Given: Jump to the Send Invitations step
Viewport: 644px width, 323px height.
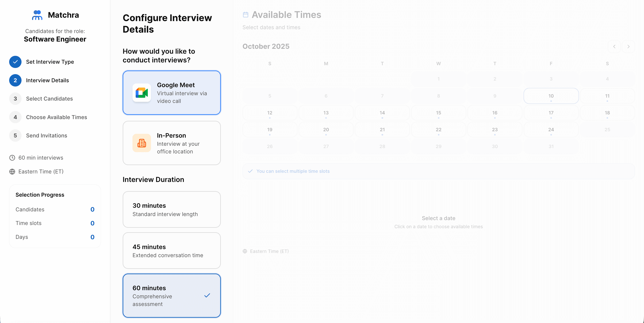Looking at the screenshot, I should coord(46,136).
